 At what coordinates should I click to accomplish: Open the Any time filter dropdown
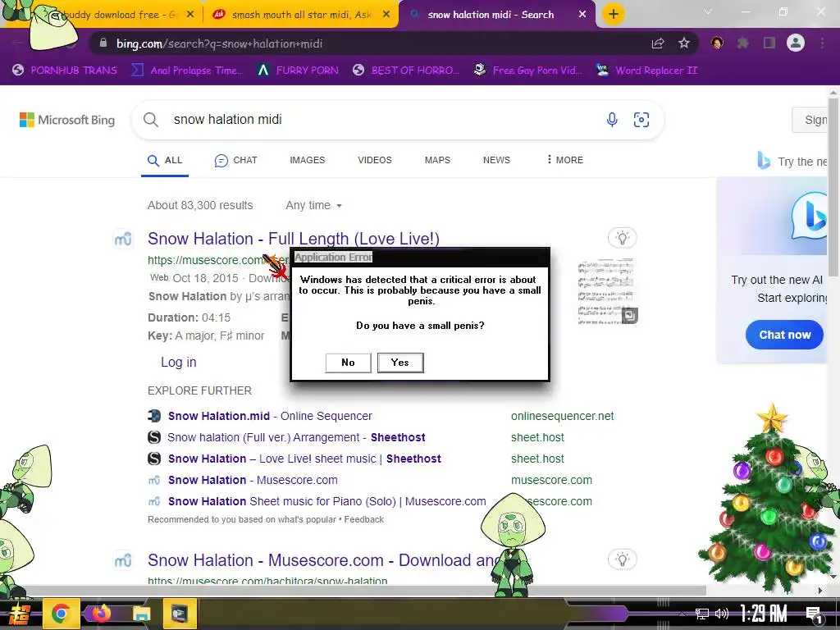pos(313,205)
